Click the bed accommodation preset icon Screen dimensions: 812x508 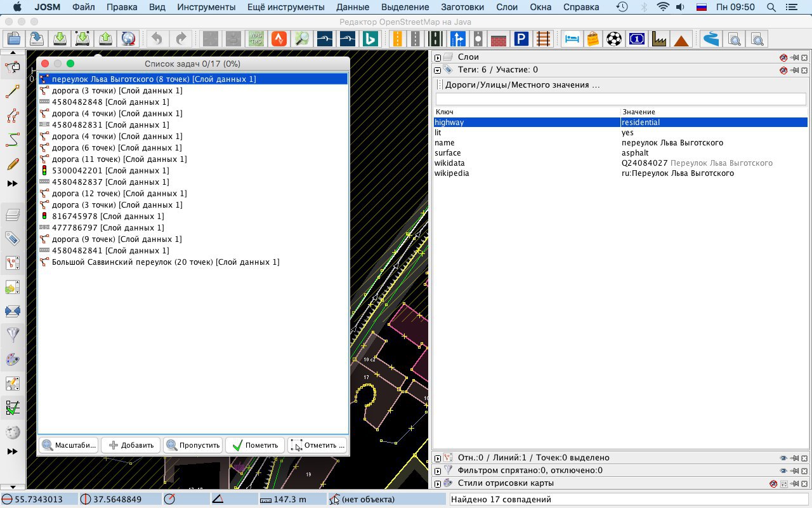[572, 39]
